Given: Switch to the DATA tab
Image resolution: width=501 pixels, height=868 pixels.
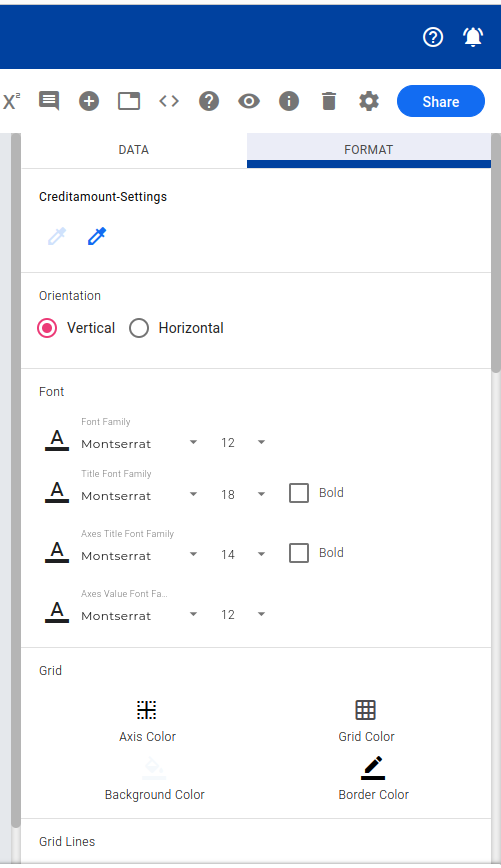Looking at the screenshot, I should coord(134,150).
